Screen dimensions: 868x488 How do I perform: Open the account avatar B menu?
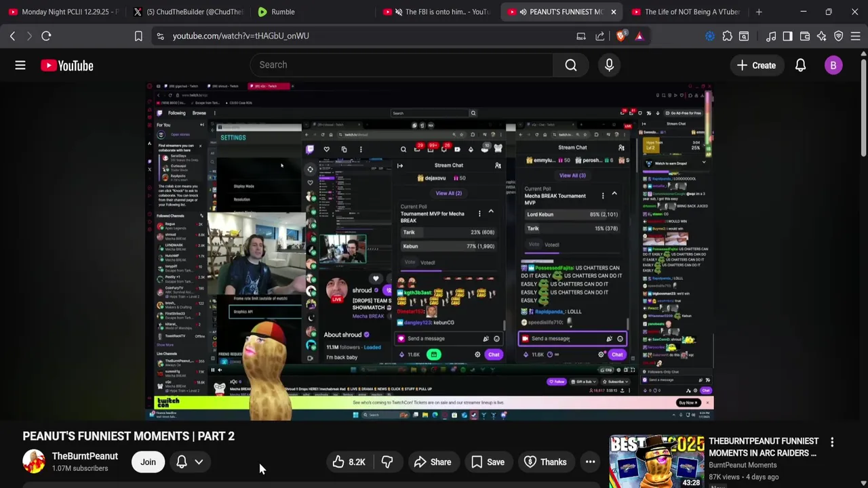coord(833,66)
